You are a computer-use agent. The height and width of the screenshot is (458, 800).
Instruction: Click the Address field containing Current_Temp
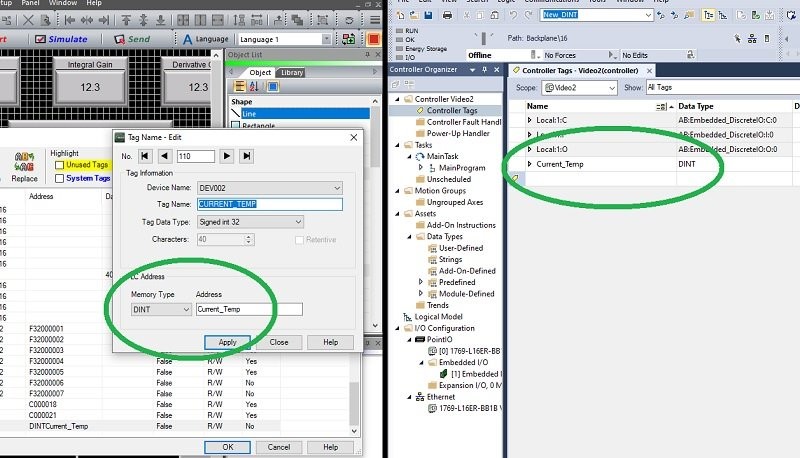(x=249, y=309)
